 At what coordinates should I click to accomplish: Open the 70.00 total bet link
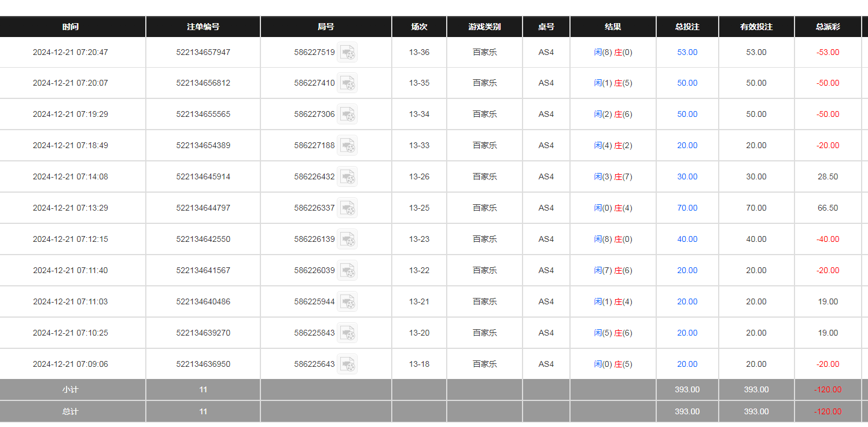(687, 208)
